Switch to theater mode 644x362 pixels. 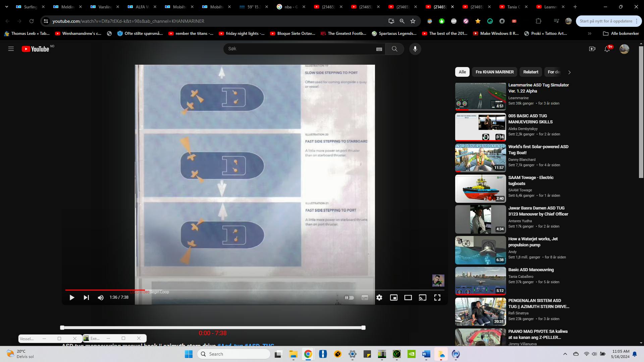tap(408, 298)
